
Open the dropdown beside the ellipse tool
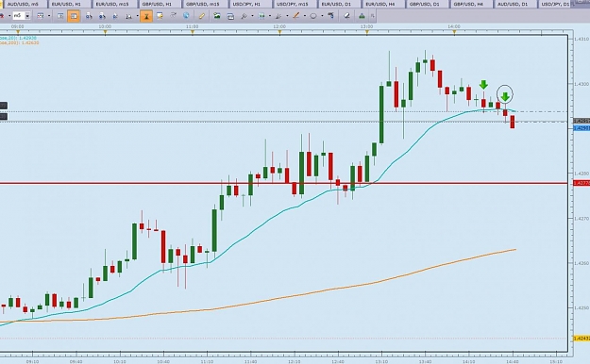(322, 16)
